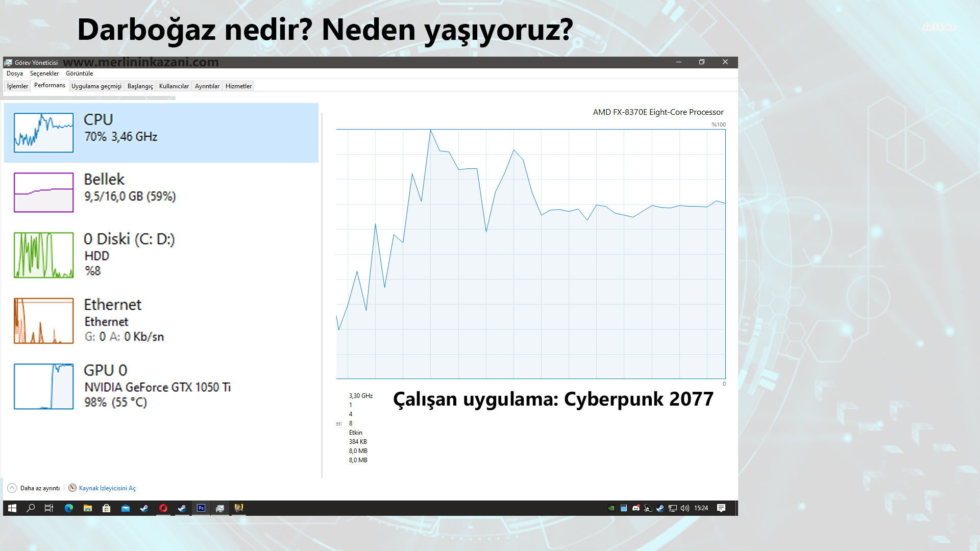This screenshot has height=551, width=980.
Task: Click the Disk activity mini graph thumbnail
Action: 43,255
